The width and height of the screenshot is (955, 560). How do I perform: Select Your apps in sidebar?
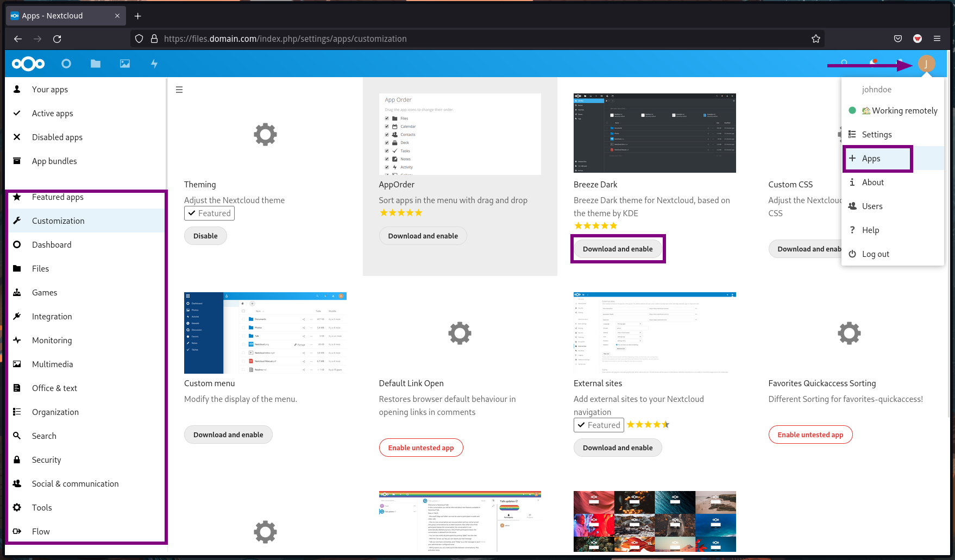[x=85, y=90]
